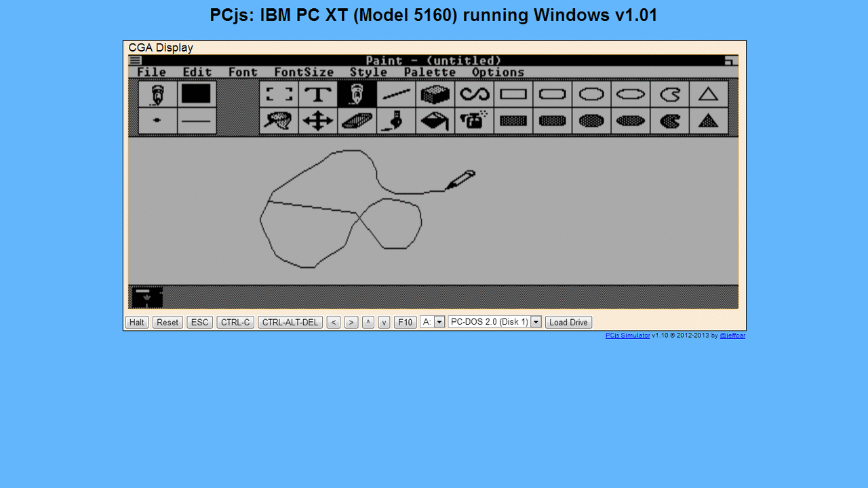Select the hollow Oval tool
This screenshot has width=868, height=488.
point(630,94)
